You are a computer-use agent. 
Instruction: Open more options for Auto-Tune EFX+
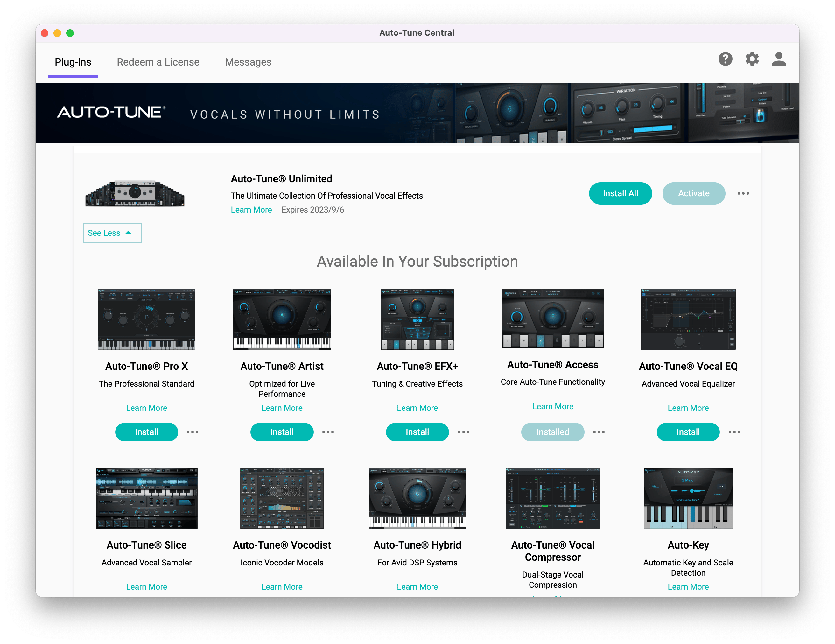tap(463, 432)
